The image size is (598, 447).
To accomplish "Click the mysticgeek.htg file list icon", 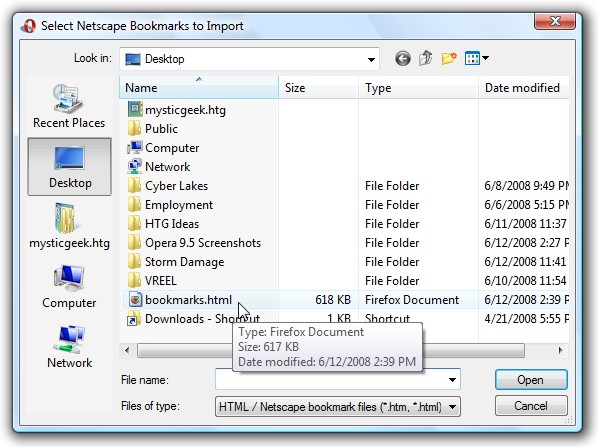I will pyautogui.click(x=135, y=109).
